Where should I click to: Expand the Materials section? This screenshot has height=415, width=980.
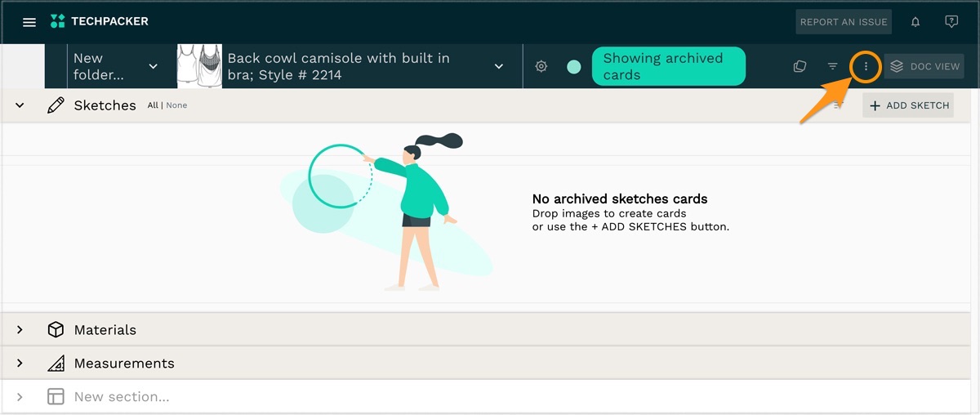(x=20, y=330)
